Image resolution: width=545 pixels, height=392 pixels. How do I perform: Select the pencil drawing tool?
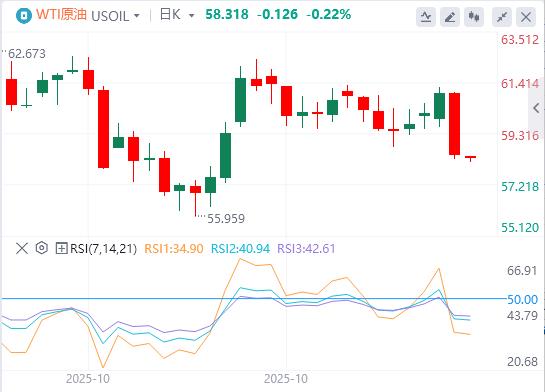point(450,16)
